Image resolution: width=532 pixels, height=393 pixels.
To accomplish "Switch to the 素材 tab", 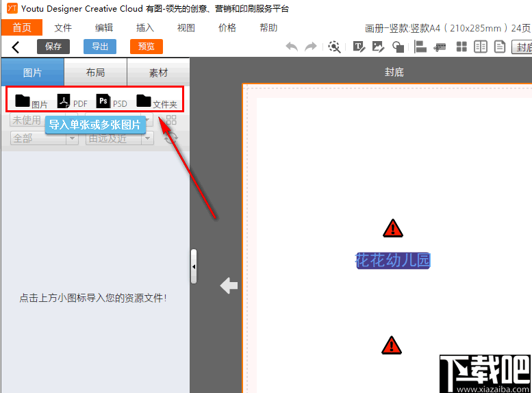I will click(x=158, y=72).
